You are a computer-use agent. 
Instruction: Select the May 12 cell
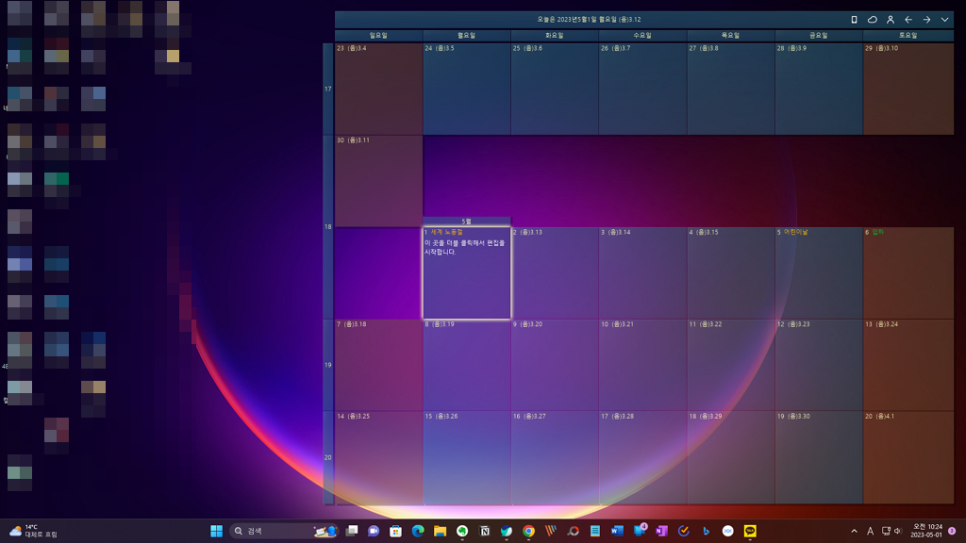(x=818, y=365)
